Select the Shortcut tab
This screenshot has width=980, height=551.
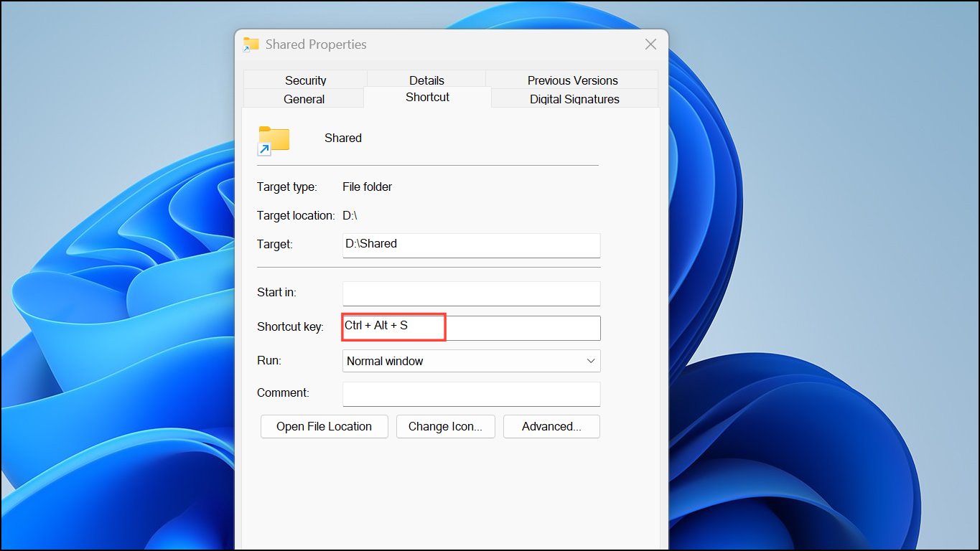(427, 97)
